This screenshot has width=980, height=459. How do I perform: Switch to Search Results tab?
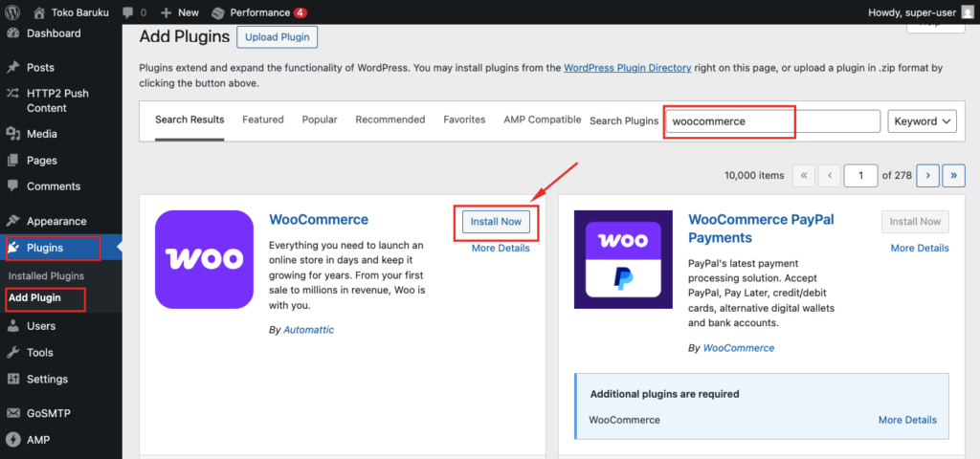(x=189, y=120)
